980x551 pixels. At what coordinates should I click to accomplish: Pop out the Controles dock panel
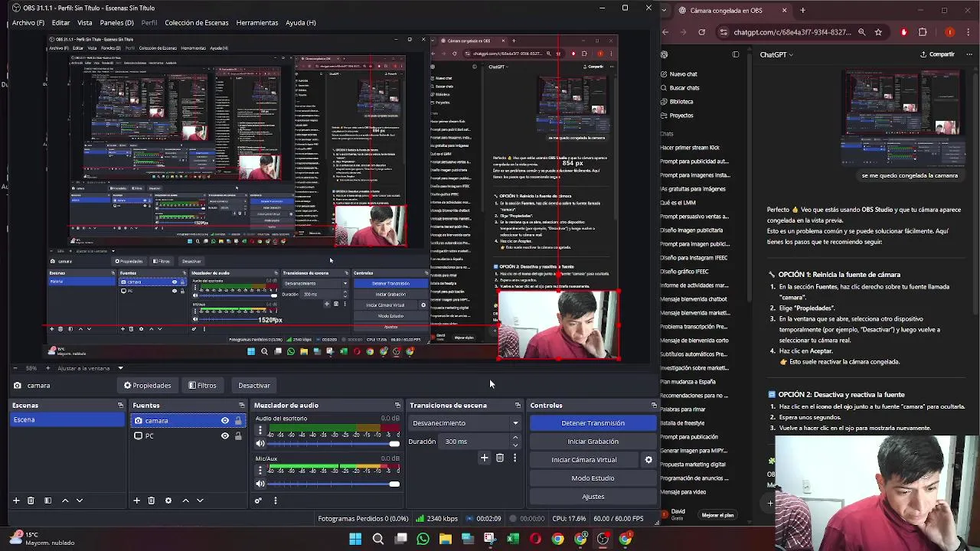653,405
